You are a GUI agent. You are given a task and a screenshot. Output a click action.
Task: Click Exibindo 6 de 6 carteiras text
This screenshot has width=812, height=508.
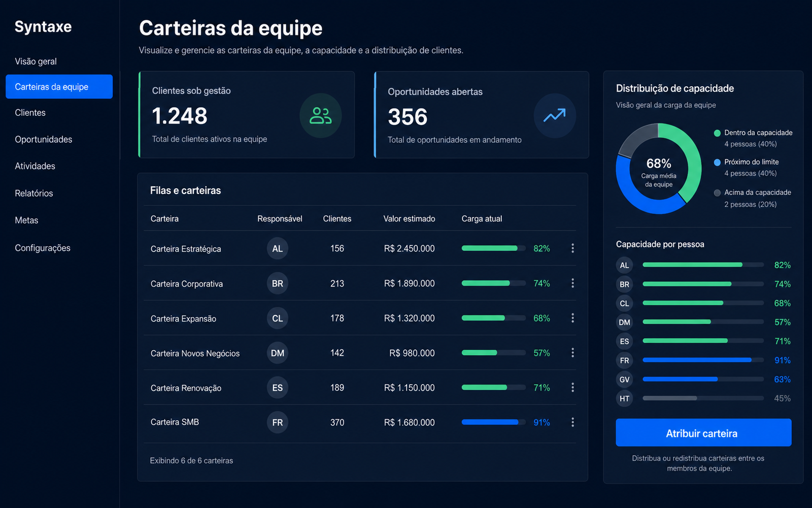coord(191,461)
